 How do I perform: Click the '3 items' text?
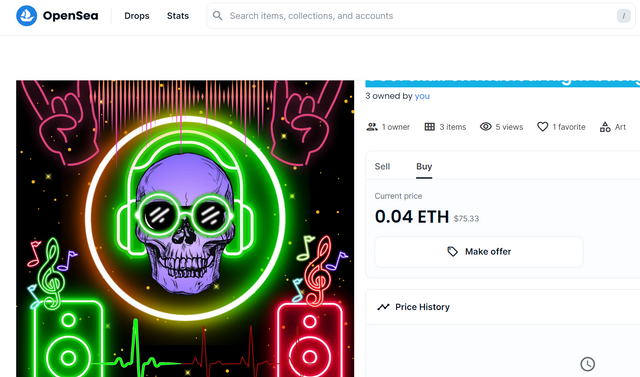tap(453, 127)
